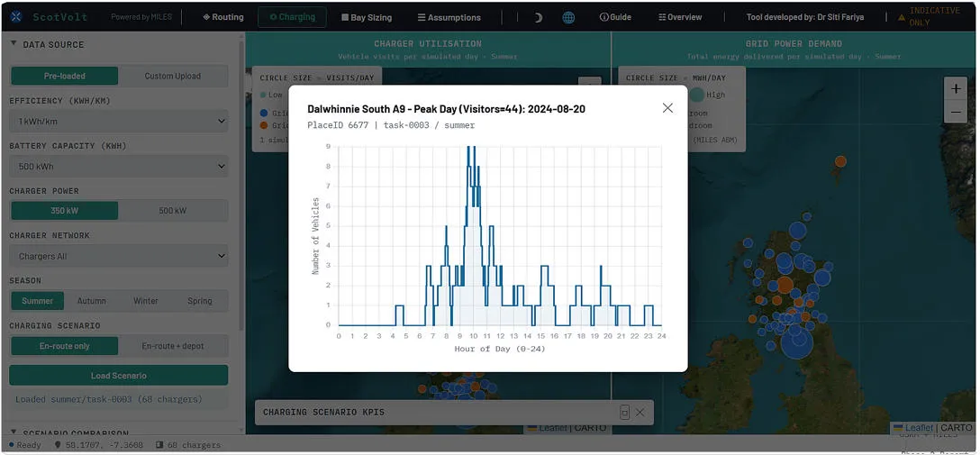Click the 'Hour of Day (0-24)' axis label
This screenshot has height=455, width=980.
point(499,349)
